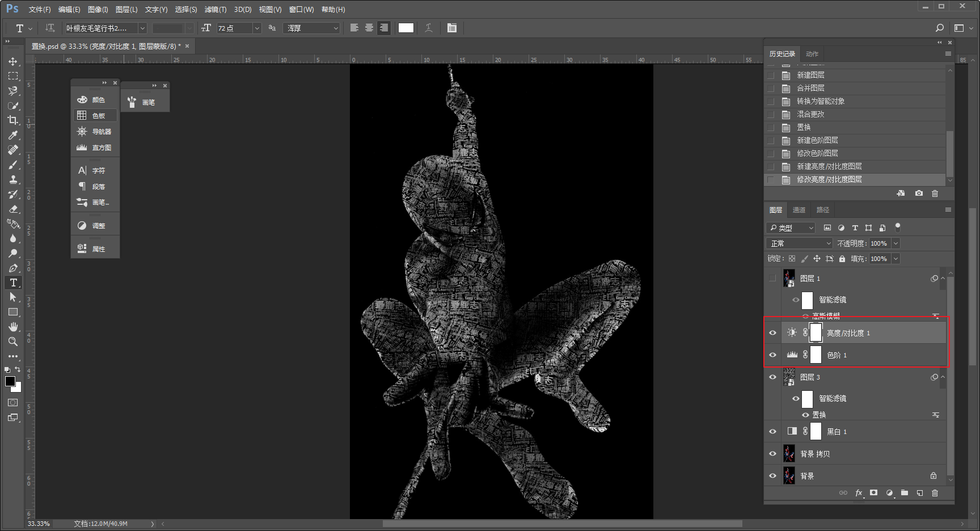
Task: Set history brush source at 新建图层 state
Action: 771,75
